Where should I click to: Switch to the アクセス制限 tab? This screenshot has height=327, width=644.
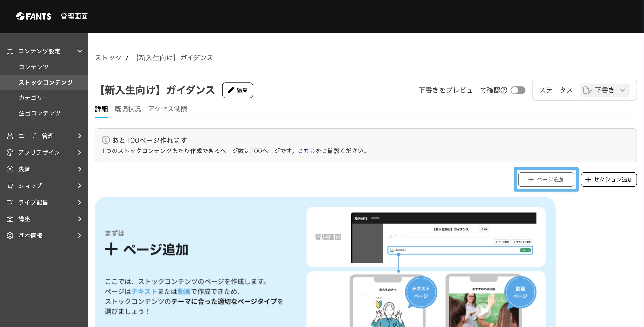click(168, 109)
